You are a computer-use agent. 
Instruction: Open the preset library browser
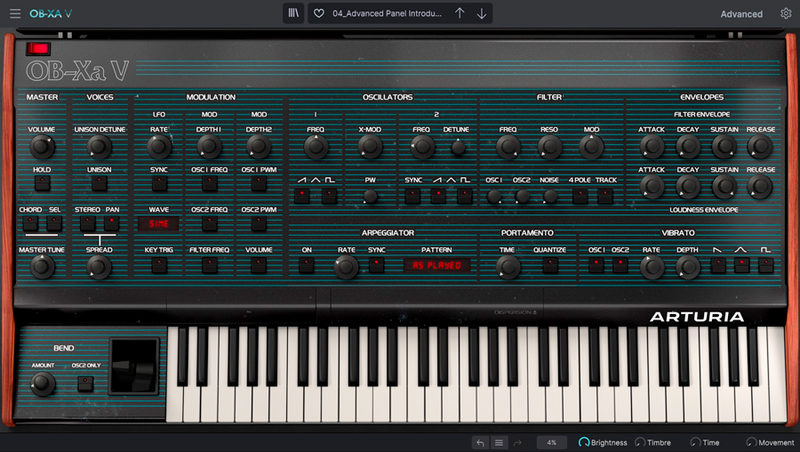293,13
